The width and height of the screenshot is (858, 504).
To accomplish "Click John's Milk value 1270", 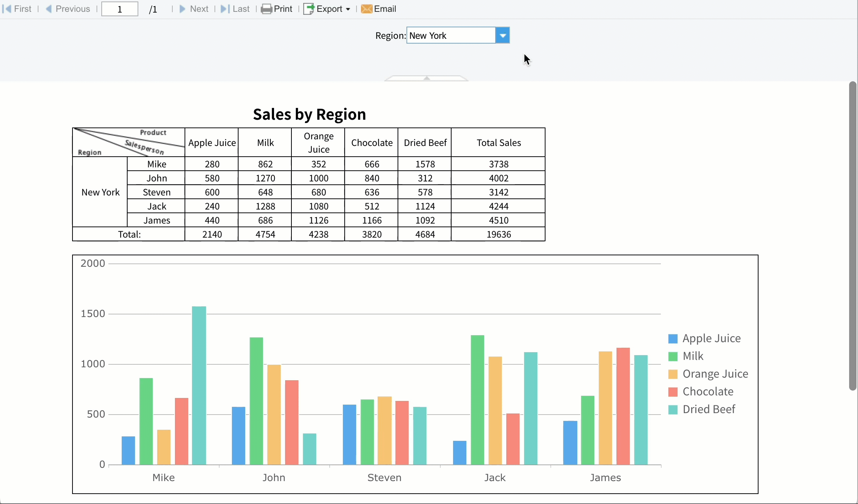I will 266,178.
